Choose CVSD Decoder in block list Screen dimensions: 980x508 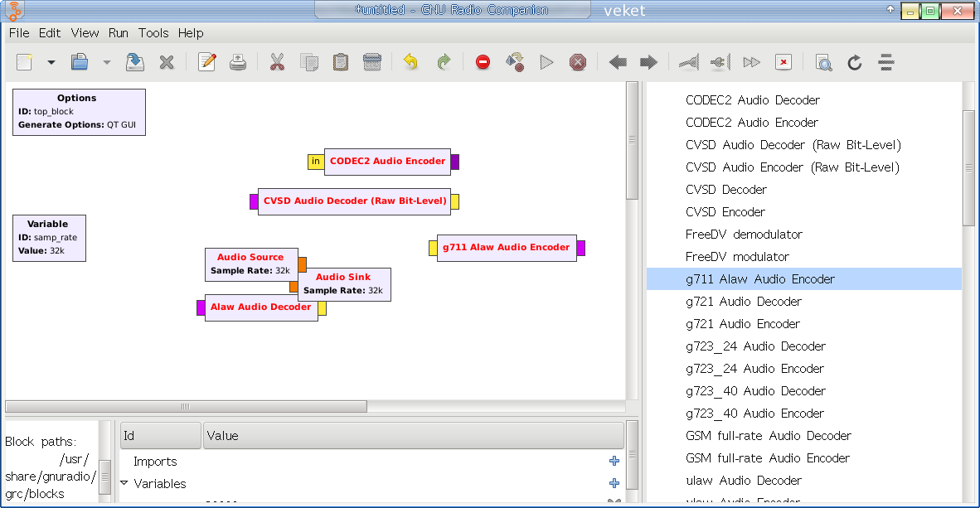coord(725,189)
